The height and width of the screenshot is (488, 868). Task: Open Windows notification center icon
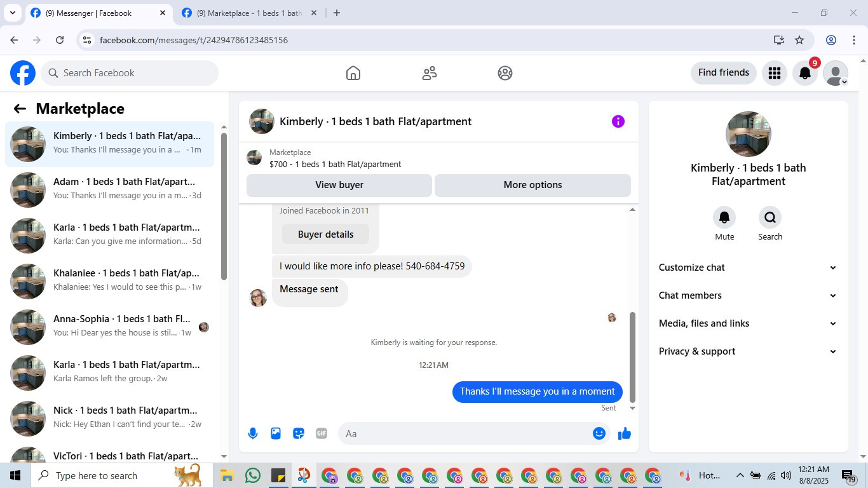click(x=850, y=475)
